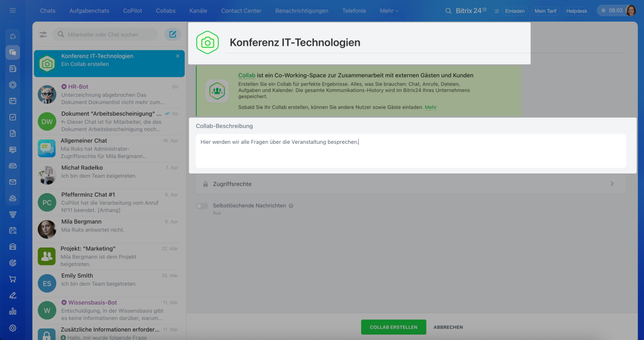This screenshot has height=340, width=644.
Task: Open the Mehr dropdown menu
Action: click(389, 11)
